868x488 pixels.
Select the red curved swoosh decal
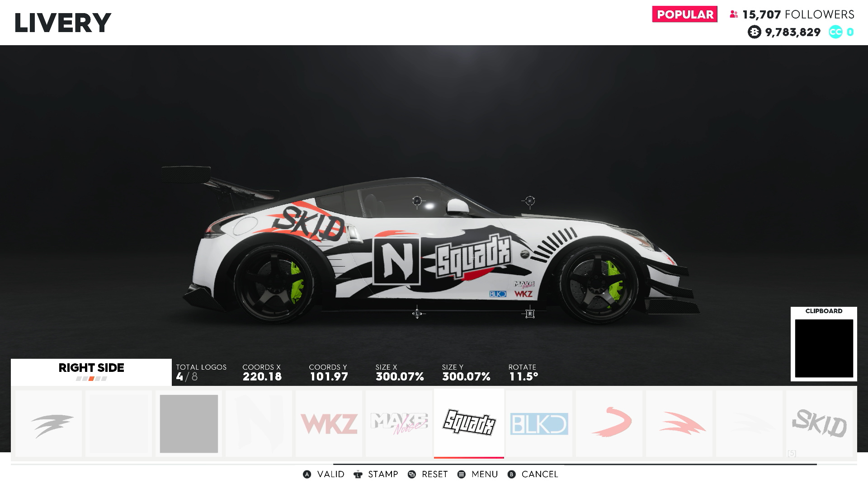[x=609, y=424]
